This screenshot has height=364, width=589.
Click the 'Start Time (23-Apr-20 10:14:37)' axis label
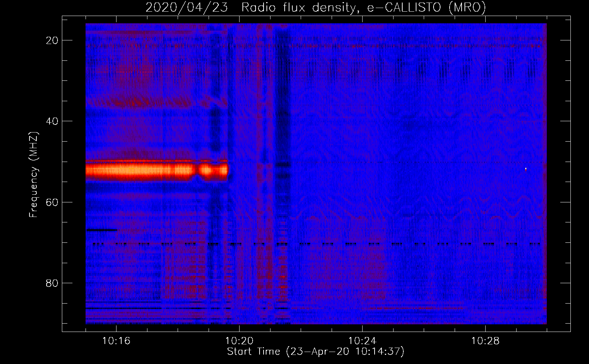(316, 352)
